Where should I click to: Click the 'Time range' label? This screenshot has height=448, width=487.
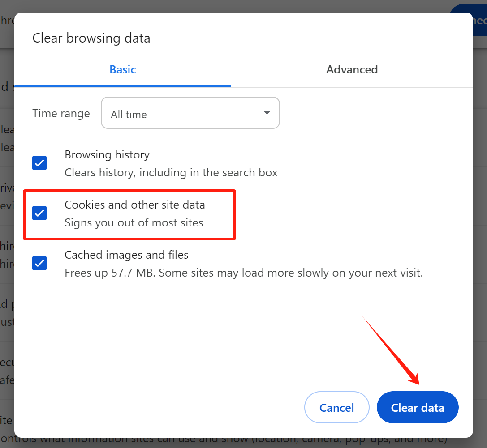(x=61, y=114)
